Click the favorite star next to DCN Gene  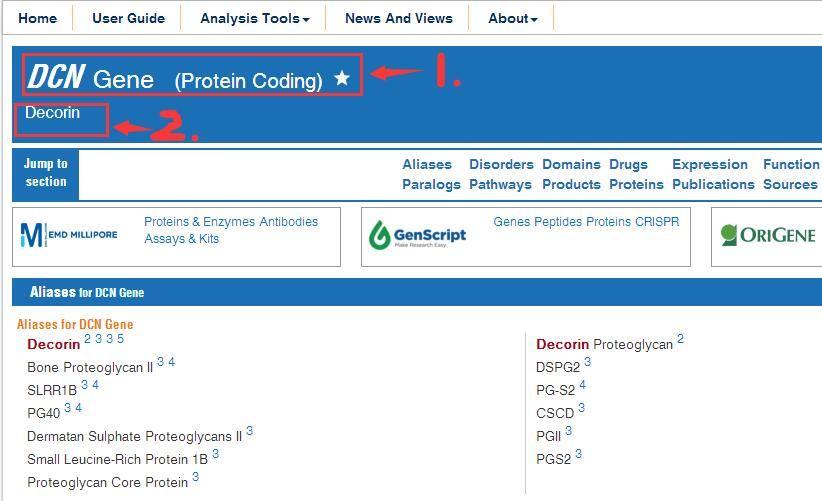342,78
